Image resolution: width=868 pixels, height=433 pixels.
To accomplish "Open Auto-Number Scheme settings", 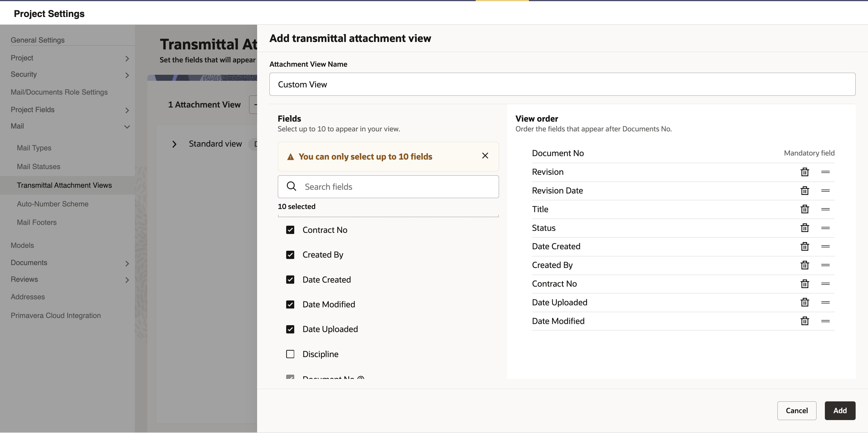I will (x=53, y=204).
